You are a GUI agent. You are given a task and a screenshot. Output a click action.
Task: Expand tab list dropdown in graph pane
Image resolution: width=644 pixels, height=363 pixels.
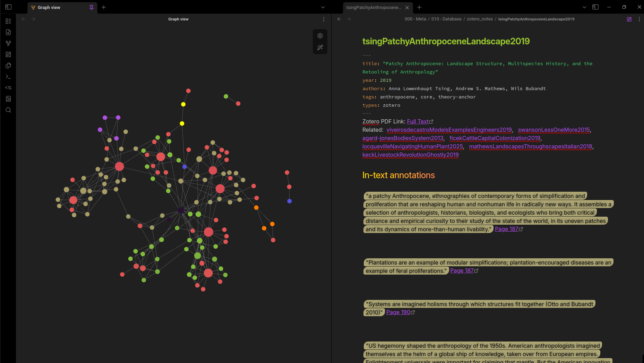coord(323,7)
